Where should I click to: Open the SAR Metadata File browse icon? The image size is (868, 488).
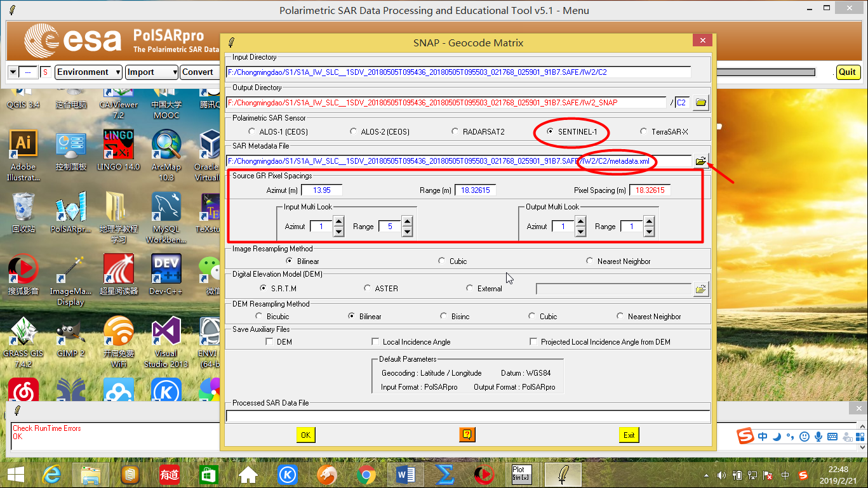[x=700, y=161]
